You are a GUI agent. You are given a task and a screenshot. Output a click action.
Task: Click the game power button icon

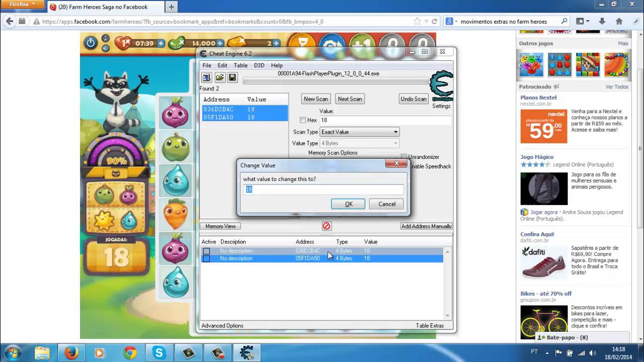91,43
